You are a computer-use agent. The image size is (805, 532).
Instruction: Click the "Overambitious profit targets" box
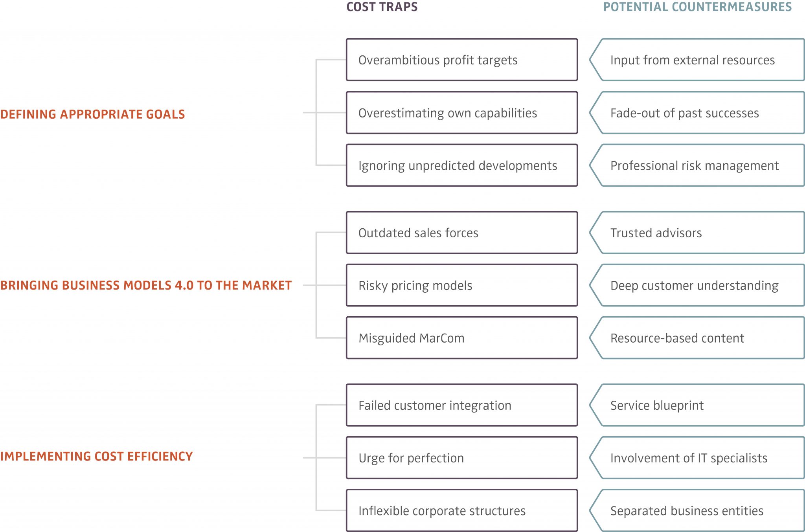(461, 60)
